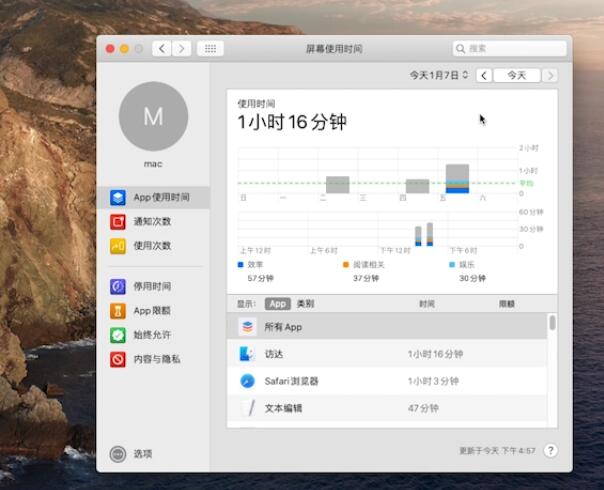This screenshot has width=604, height=490.
Task: Switch list display to App
Action: pos(277,304)
